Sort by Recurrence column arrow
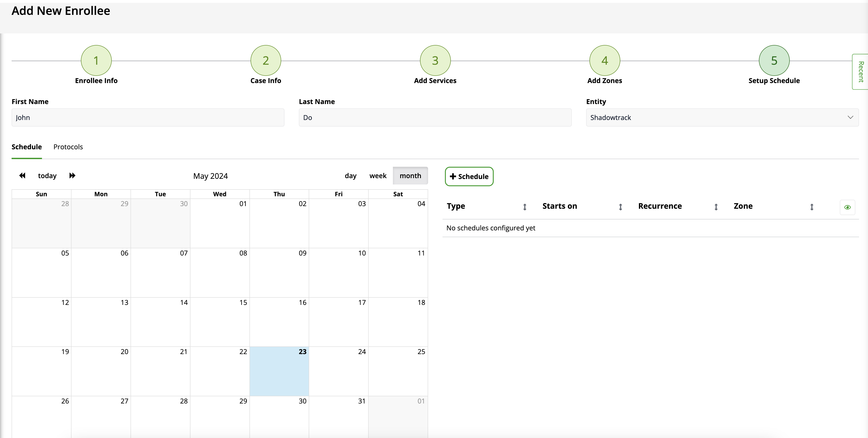This screenshot has width=868, height=438. pos(716,207)
